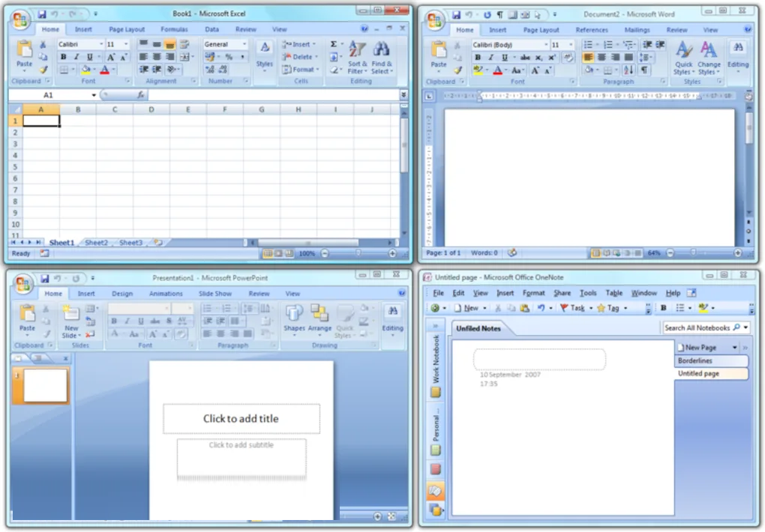Open the Tools menu in OneNote
This screenshot has height=532, width=765.
(588, 293)
